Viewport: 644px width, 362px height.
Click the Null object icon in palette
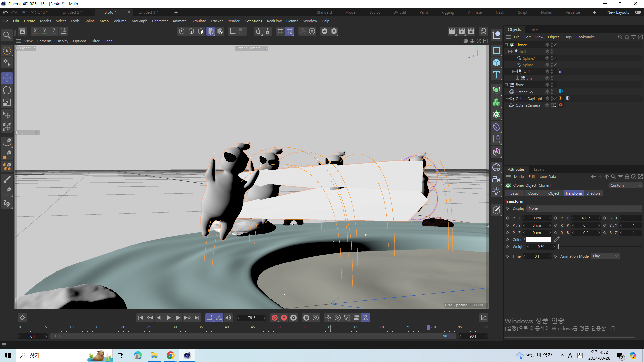point(496,35)
